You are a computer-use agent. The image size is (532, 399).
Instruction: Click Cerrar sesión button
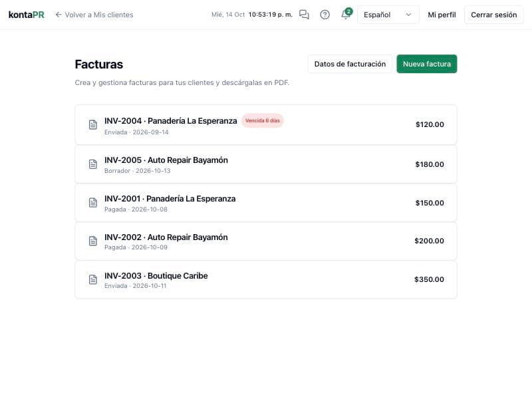tap(493, 15)
